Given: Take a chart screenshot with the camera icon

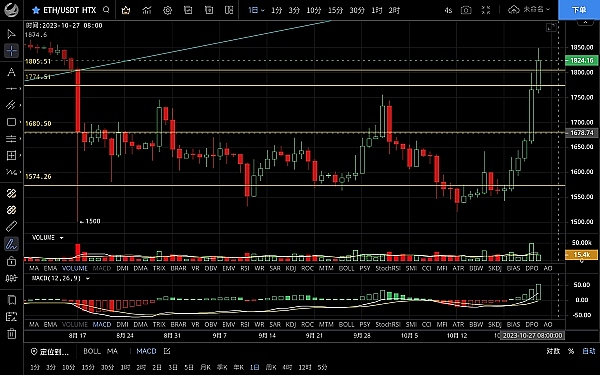Looking at the screenshot, I should click(x=466, y=10).
